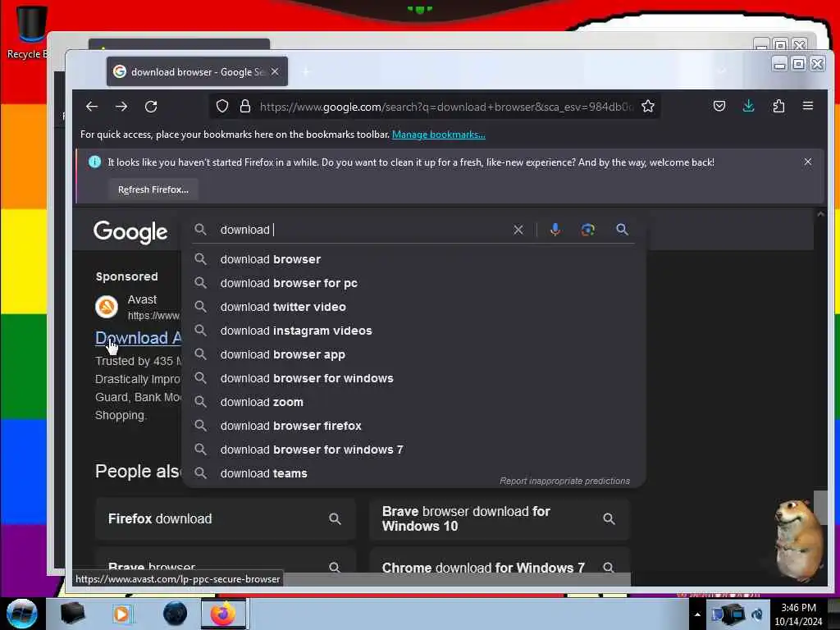Viewport: 840px width, 630px height.
Task: Go forward with the Firefox forward arrow
Action: [x=121, y=107]
